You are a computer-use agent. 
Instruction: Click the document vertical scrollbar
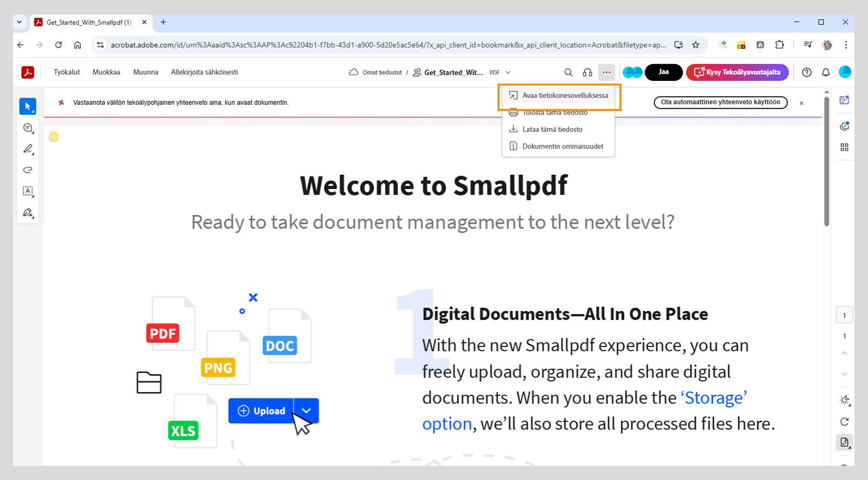tap(826, 161)
